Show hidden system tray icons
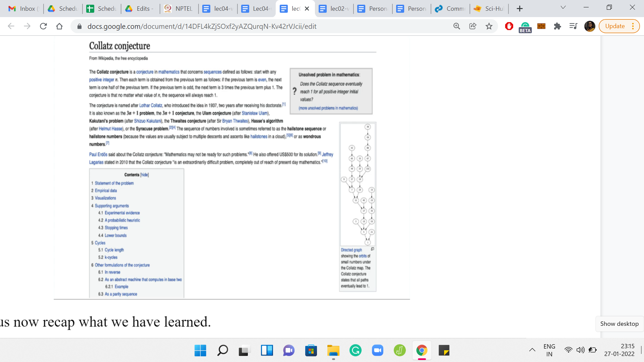The image size is (644, 362). tap(532, 350)
